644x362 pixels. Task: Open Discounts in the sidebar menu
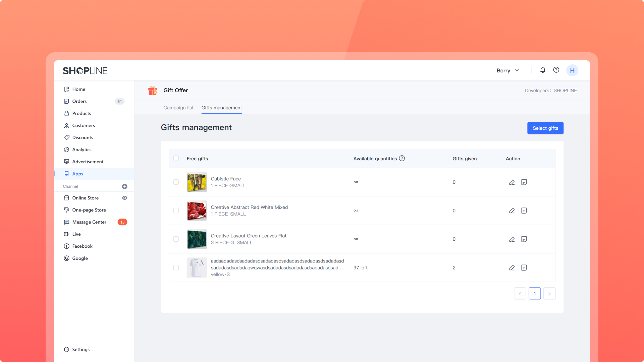(x=83, y=138)
